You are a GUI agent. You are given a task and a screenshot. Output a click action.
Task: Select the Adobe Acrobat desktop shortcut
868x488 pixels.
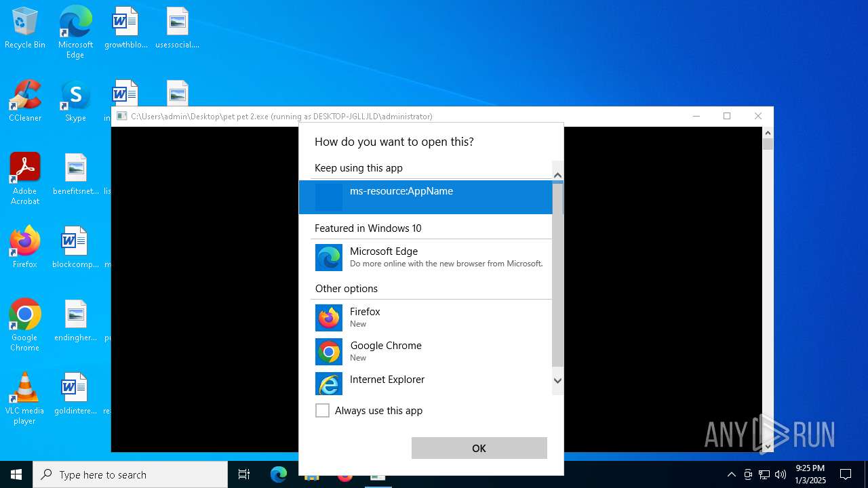coord(25,179)
